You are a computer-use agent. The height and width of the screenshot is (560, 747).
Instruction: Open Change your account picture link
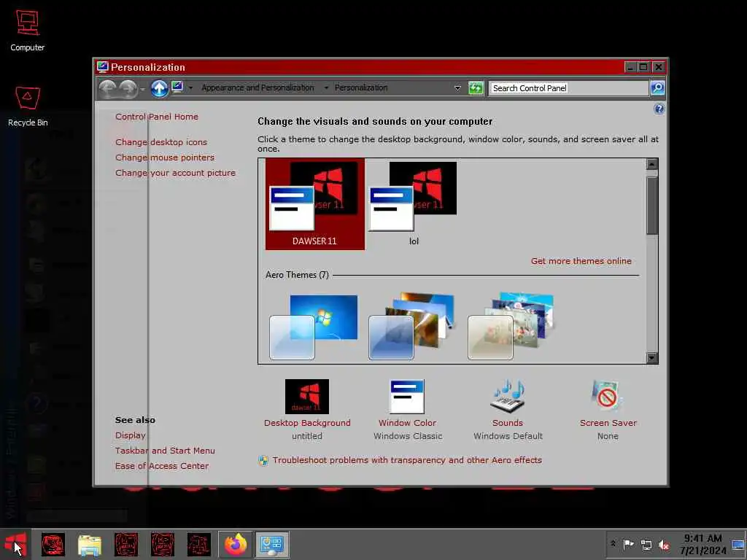pyautogui.click(x=175, y=173)
